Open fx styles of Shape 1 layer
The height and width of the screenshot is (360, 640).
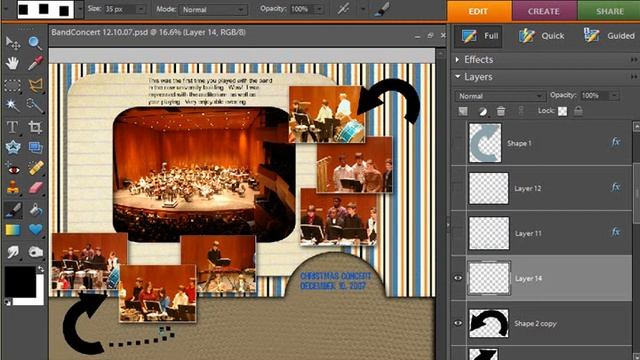616,142
